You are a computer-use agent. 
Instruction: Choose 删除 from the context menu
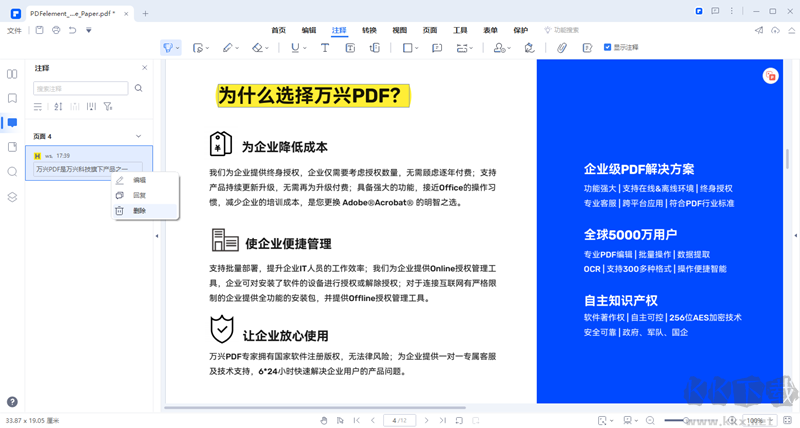(x=139, y=211)
